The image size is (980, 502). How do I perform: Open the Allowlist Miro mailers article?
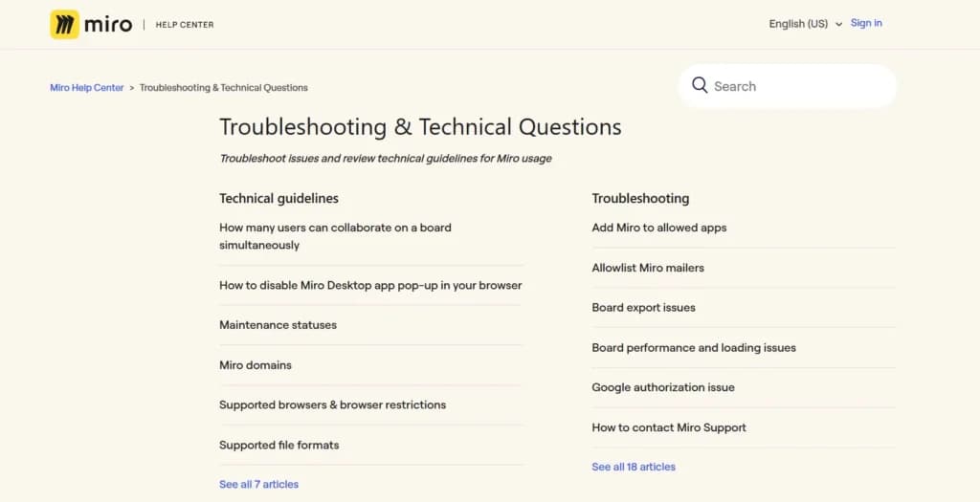(648, 268)
